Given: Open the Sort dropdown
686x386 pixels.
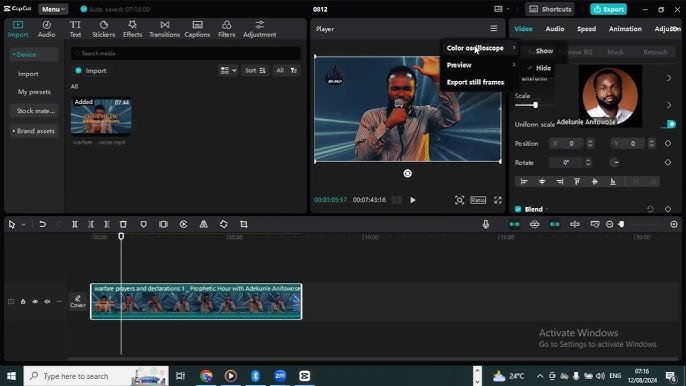Looking at the screenshot, I should pyautogui.click(x=255, y=70).
